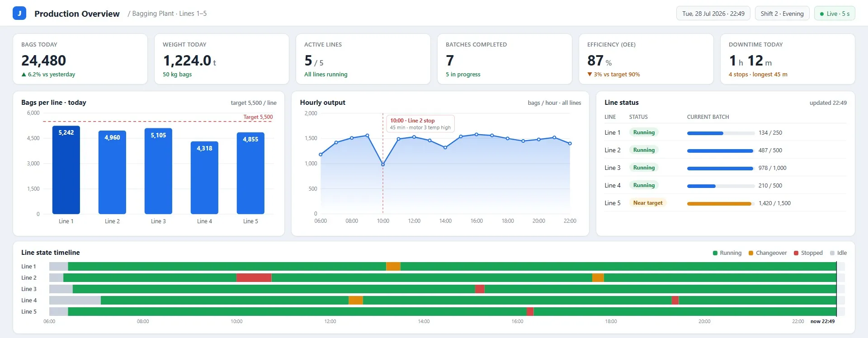This screenshot has width=868, height=338.
Task: Click the Line 2 stop tooltip annotation
Action: tap(420, 123)
